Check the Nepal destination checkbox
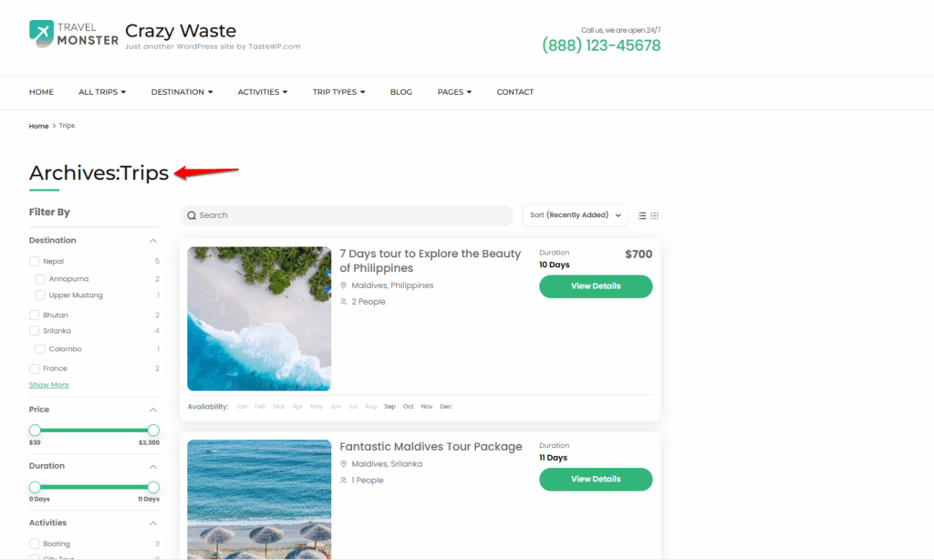This screenshot has width=934, height=560. [x=35, y=262]
